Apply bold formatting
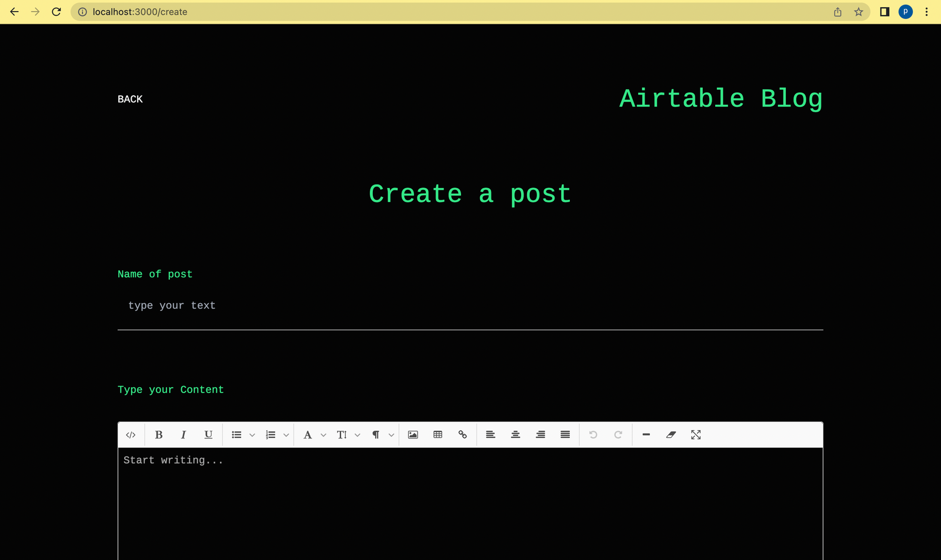 coord(159,435)
